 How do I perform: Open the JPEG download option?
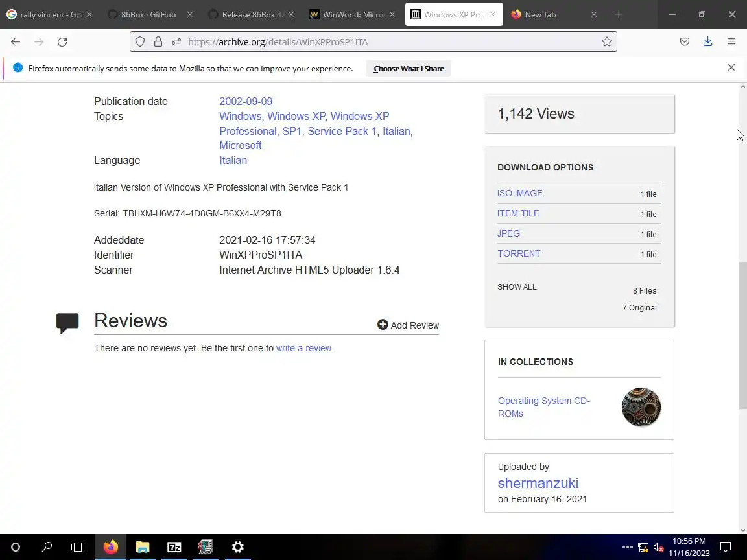tap(509, 233)
